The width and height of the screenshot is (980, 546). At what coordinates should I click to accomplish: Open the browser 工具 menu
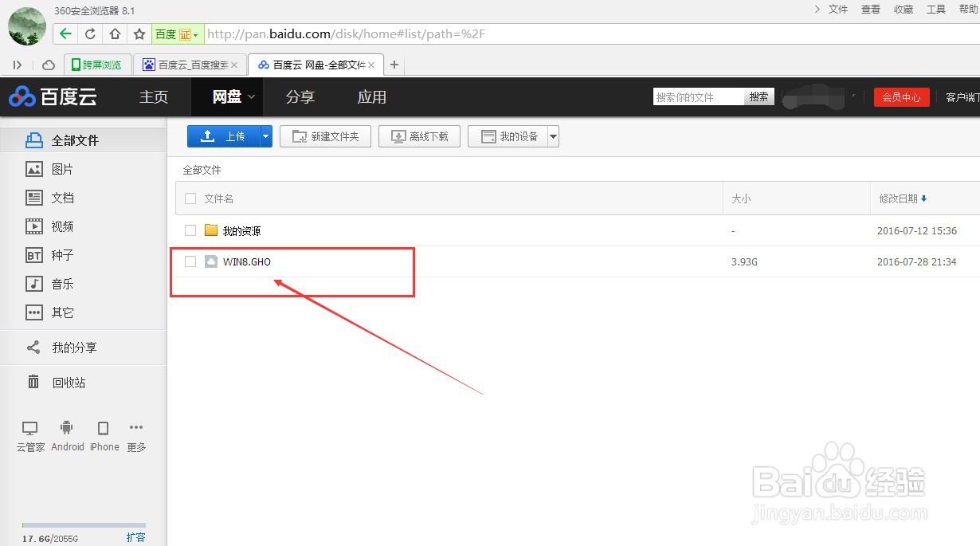tap(936, 10)
